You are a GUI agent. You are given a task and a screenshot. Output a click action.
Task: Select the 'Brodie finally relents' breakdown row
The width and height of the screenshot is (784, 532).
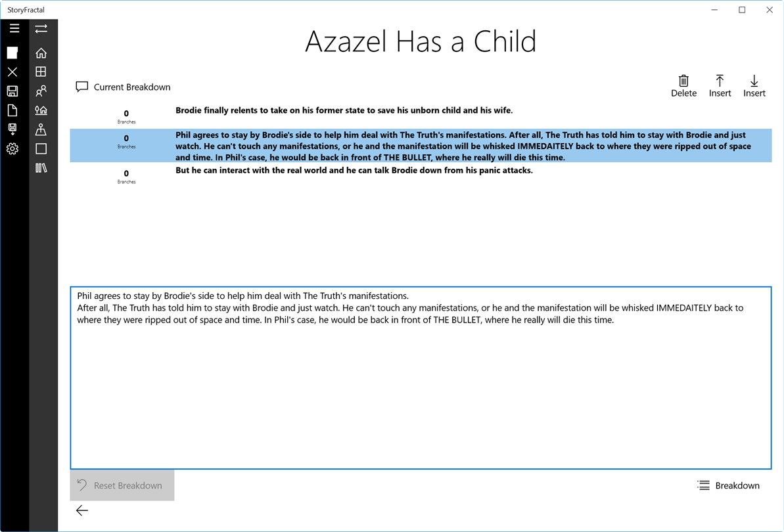344,110
